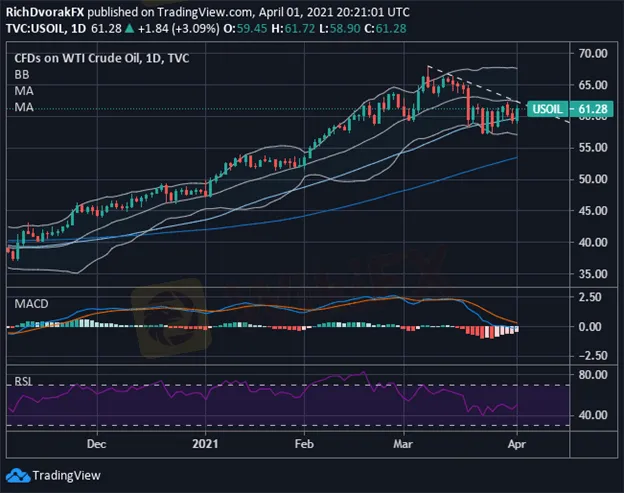Click the MA legend label directly below BB
This screenshot has height=493, width=624.
click(21, 91)
